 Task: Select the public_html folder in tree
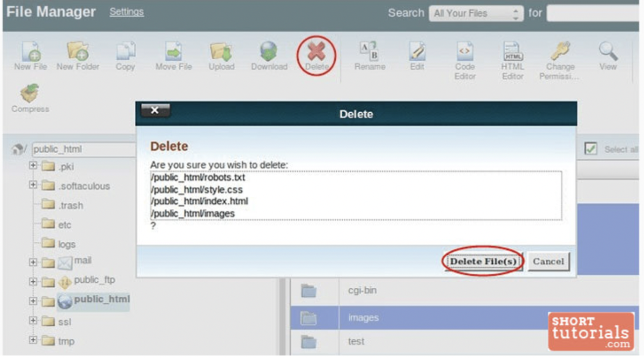pyautogui.click(x=101, y=299)
